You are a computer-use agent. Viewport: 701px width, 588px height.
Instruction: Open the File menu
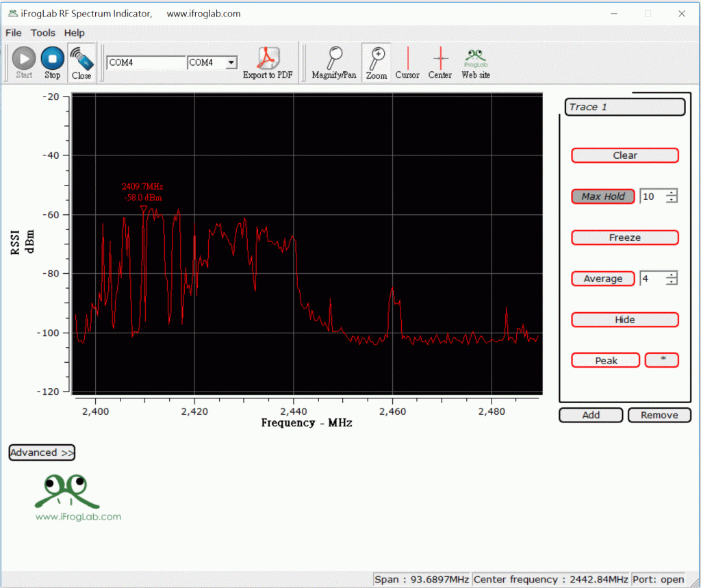[14, 33]
